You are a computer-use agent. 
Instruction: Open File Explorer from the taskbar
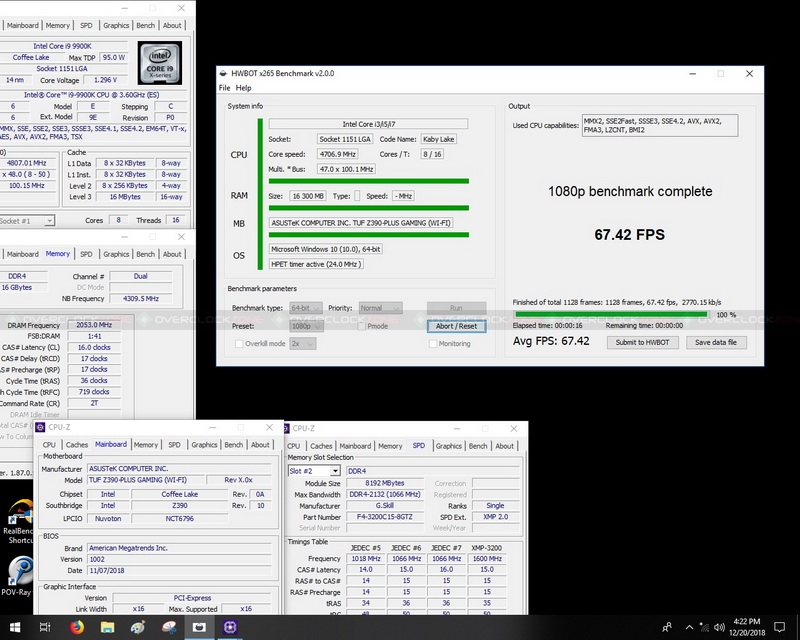[x=108, y=627]
